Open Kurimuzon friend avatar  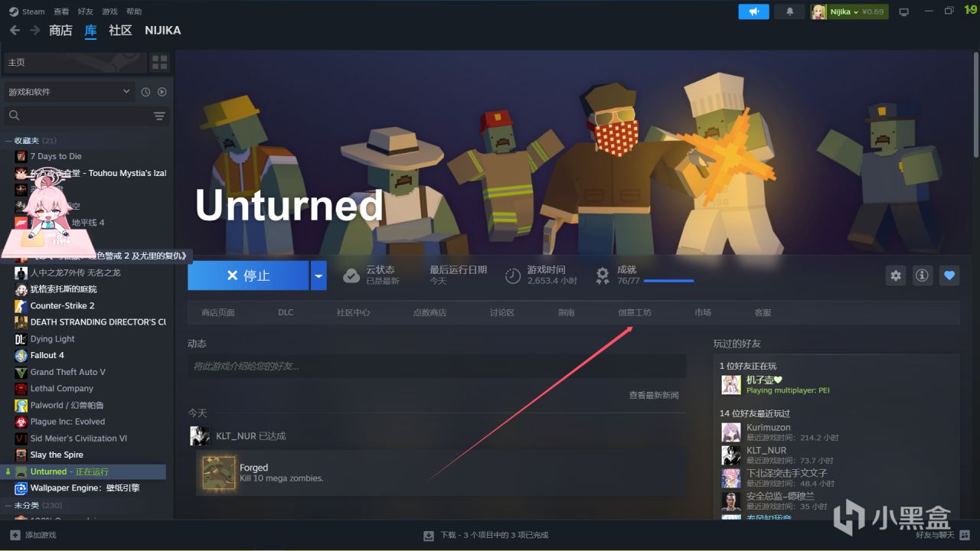pyautogui.click(x=731, y=432)
